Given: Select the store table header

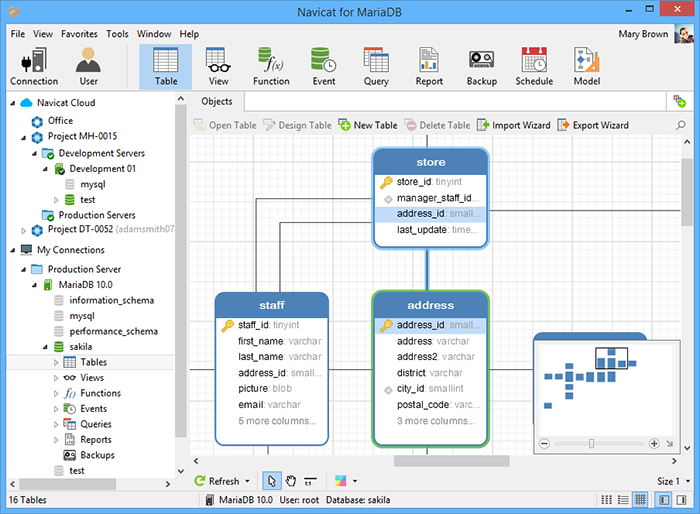Looking at the screenshot, I should click(430, 162).
